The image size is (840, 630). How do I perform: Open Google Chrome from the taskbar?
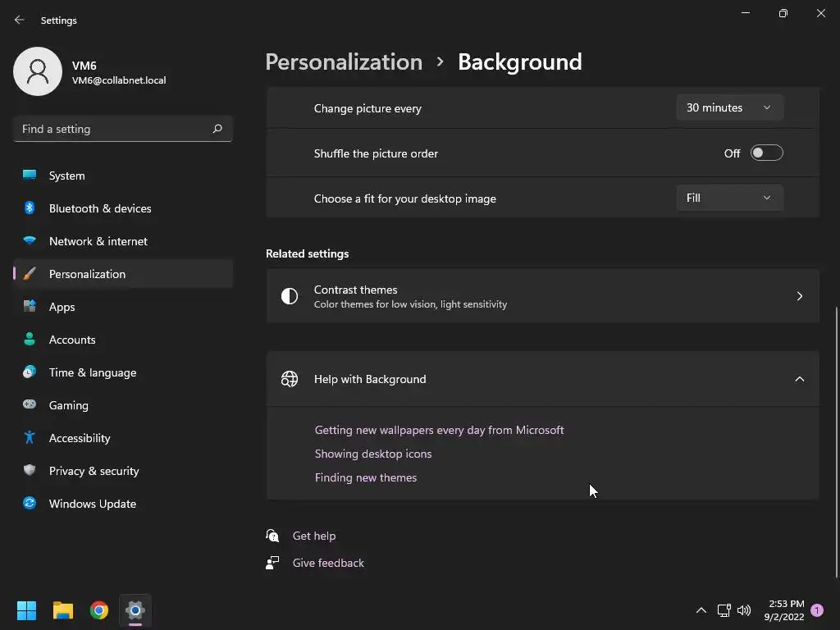(99, 610)
